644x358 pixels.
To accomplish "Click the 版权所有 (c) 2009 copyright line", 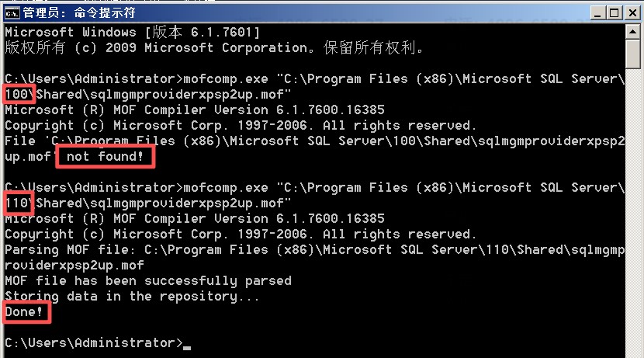I will pos(213,48).
